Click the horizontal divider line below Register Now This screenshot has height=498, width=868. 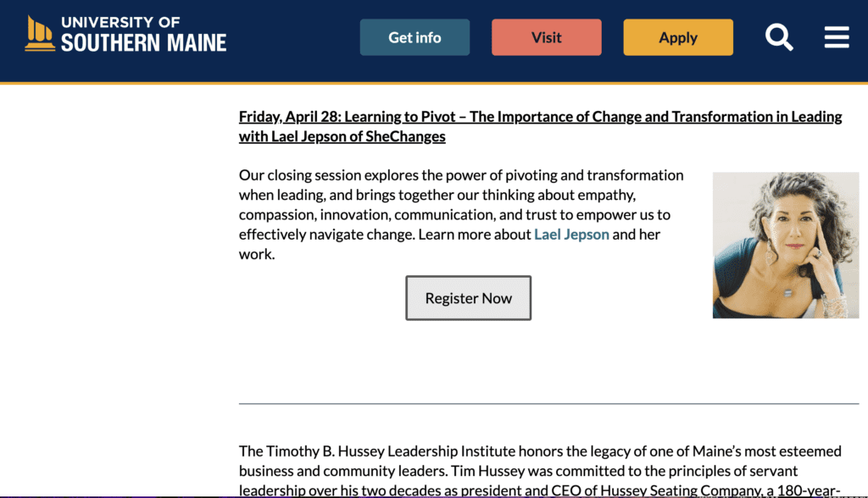tap(548, 404)
